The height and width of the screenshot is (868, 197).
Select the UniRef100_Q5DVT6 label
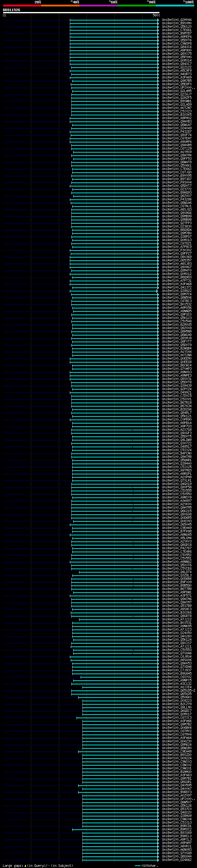click(x=177, y=40)
